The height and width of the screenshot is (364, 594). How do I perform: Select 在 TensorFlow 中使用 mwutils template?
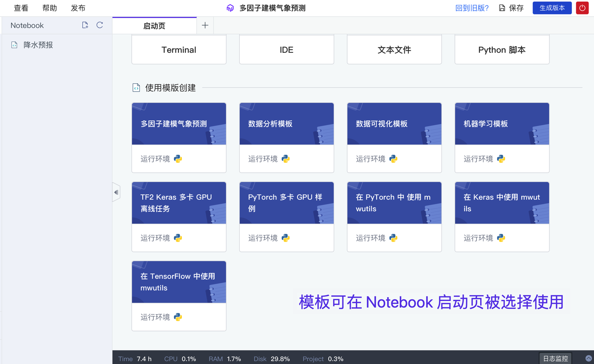[179, 296]
